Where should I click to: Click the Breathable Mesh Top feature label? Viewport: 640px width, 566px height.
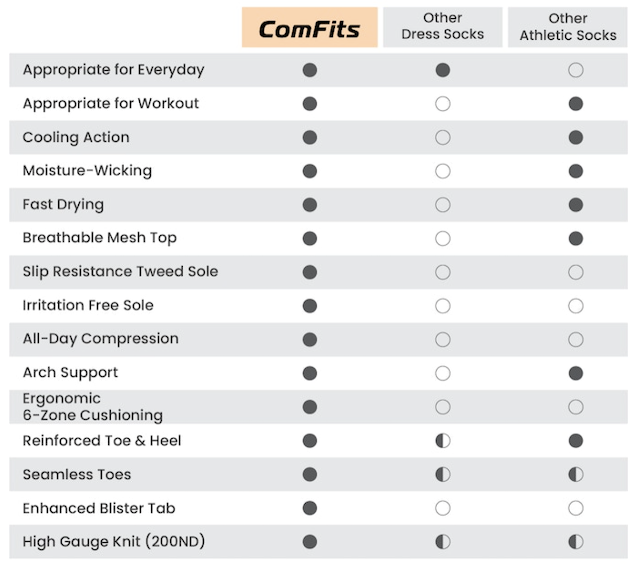99,238
